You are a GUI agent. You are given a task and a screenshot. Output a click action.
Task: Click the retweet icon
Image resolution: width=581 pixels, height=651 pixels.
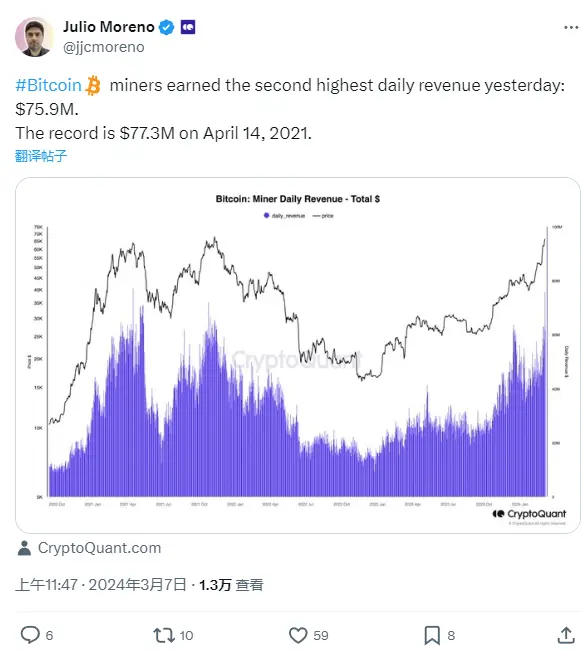point(164,635)
